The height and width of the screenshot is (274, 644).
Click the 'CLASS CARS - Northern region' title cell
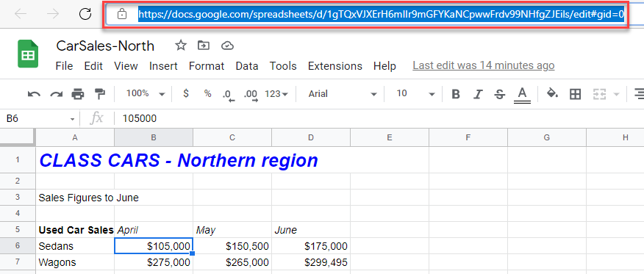click(178, 160)
